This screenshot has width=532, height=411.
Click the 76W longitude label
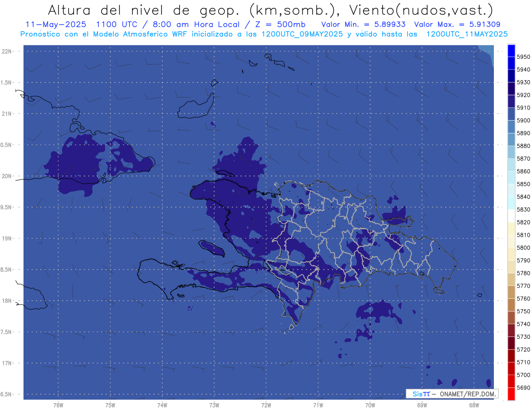[x=58, y=405]
